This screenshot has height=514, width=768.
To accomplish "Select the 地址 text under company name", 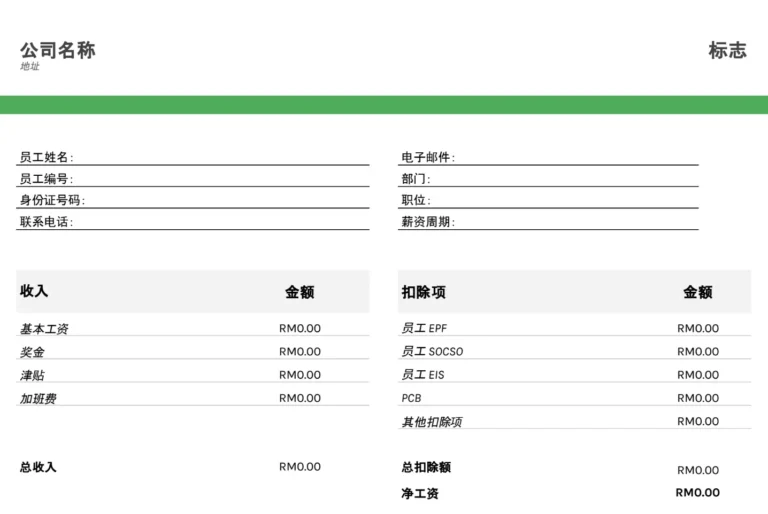I will (30, 67).
